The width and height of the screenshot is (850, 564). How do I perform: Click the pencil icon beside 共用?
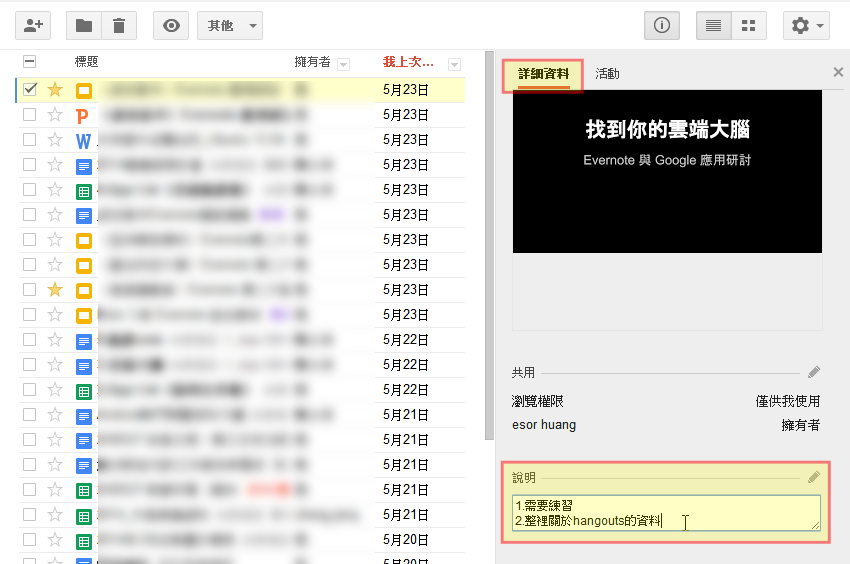click(814, 372)
